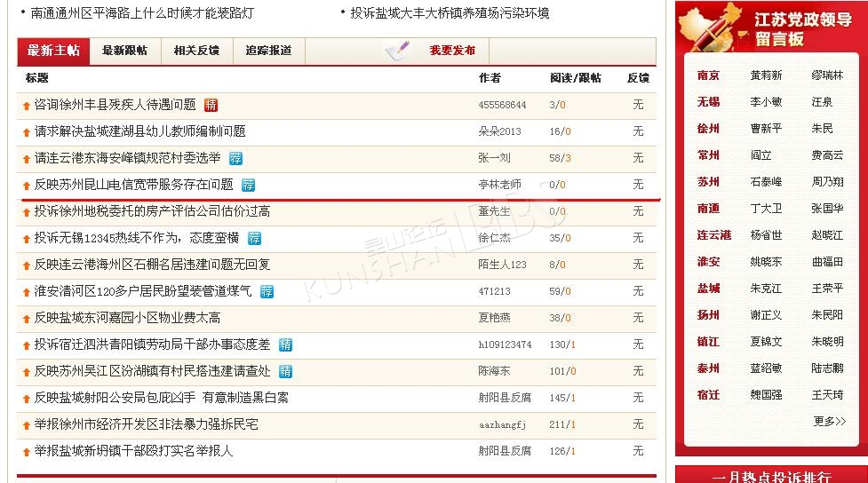The image size is (868, 483).
Task: Click the 荐 badge on 反映苏州昆山电信宽带服务存在问题
Action: coord(249,185)
